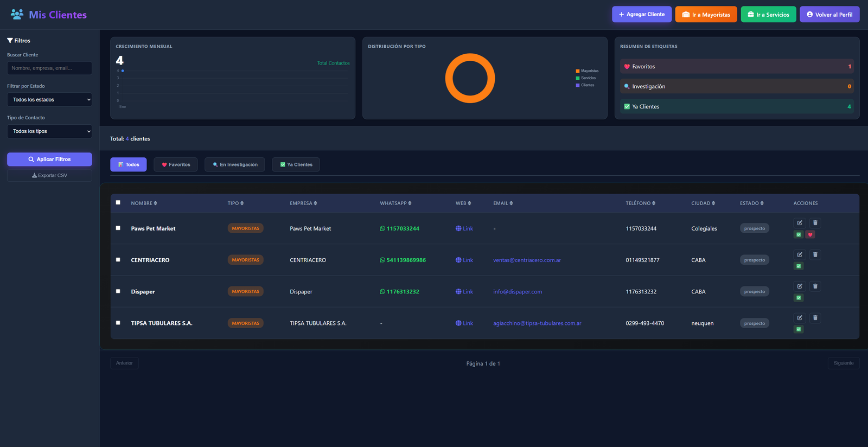Expand the Todos los tipos dropdown
Screen dimensions: 868x447
tap(49, 131)
